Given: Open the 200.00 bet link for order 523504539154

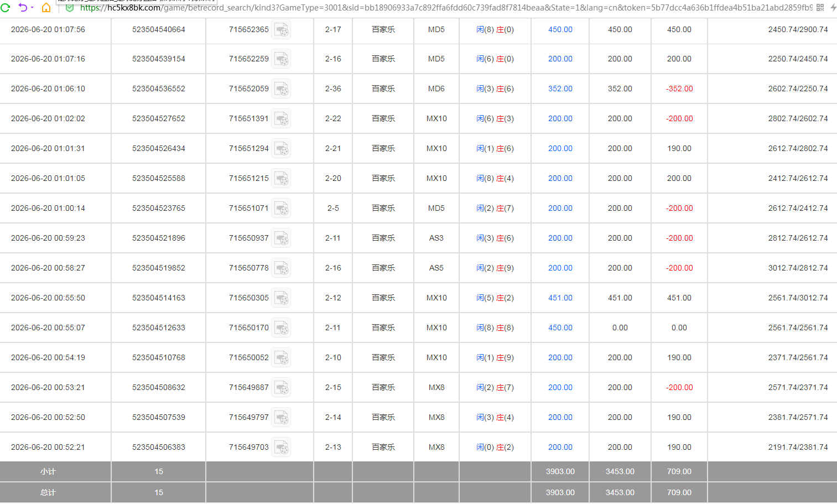Looking at the screenshot, I should click(560, 59).
